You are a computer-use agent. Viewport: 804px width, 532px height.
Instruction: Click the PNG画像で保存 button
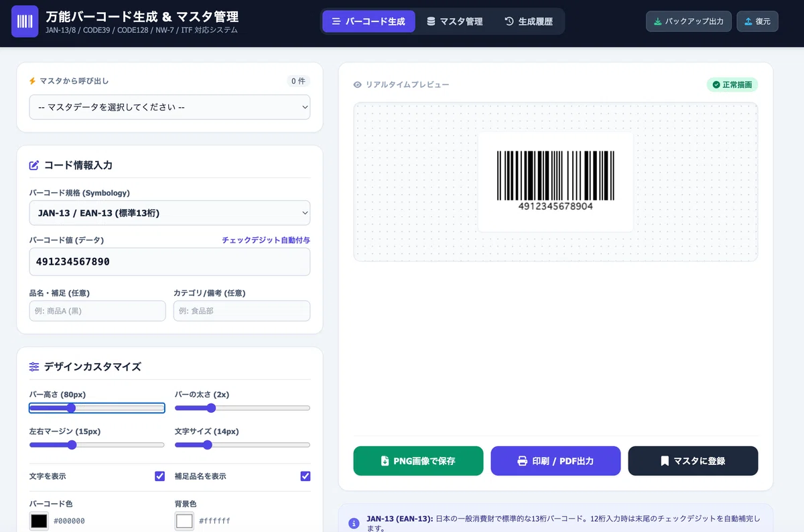[x=418, y=461]
